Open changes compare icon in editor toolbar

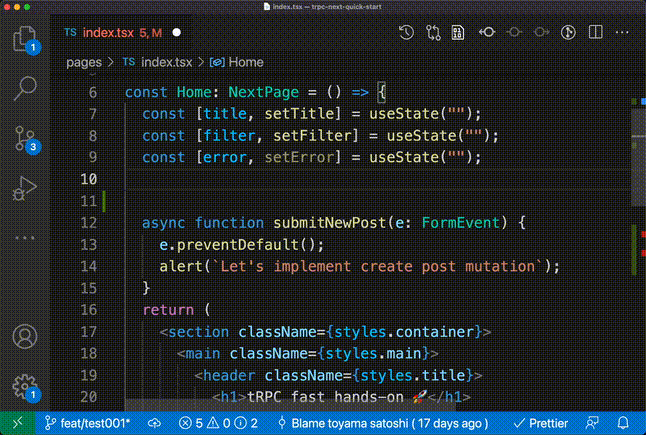pos(433,33)
